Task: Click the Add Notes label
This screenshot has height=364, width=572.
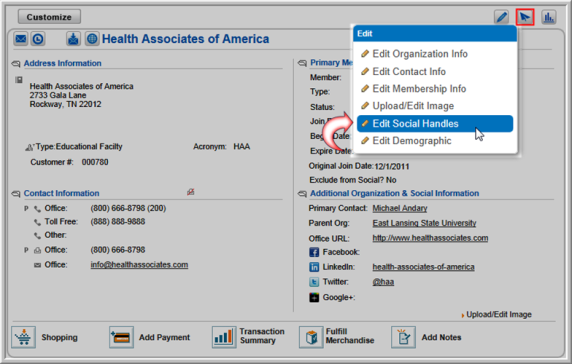Action: [x=441, y=337]
